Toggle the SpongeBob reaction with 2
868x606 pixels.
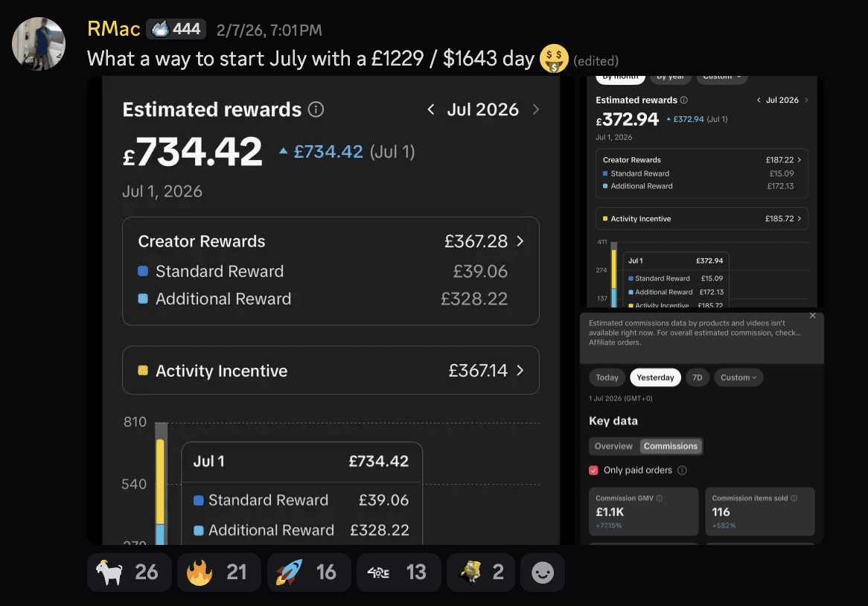[480, 572]
